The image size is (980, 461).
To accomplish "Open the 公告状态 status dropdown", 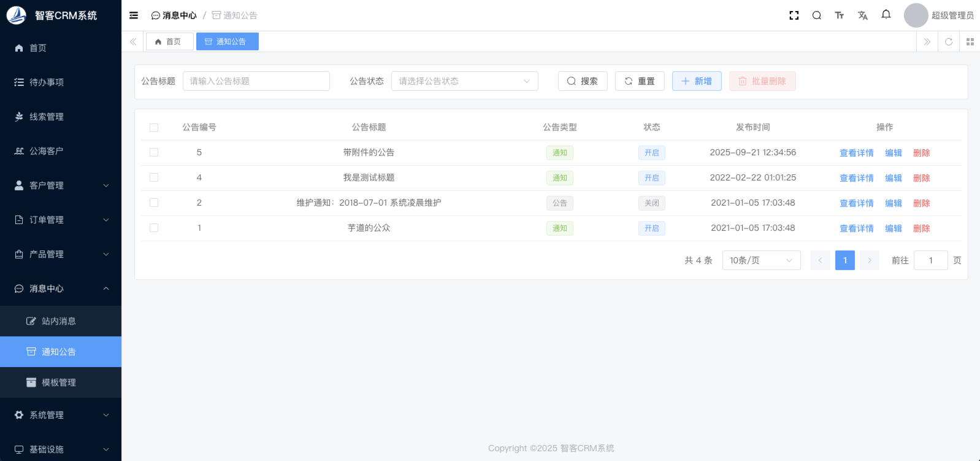I will pos(464,81).
